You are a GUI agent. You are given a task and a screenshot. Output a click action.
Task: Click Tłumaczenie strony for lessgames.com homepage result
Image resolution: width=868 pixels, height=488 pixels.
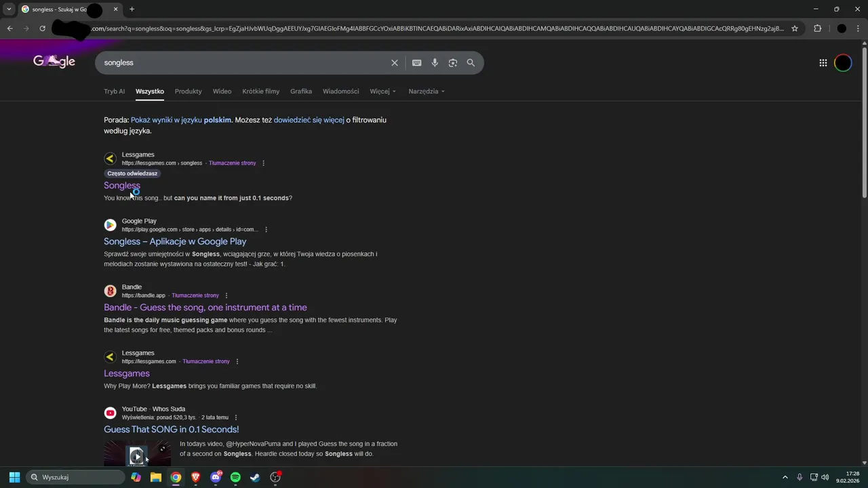pos(206,361)
